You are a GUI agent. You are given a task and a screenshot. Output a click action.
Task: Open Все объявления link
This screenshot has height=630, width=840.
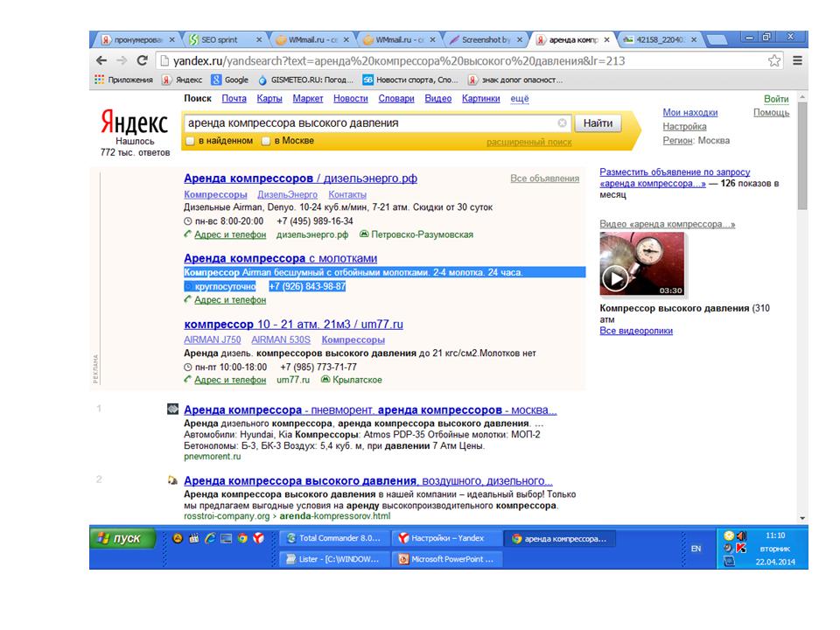coord(545,178)
